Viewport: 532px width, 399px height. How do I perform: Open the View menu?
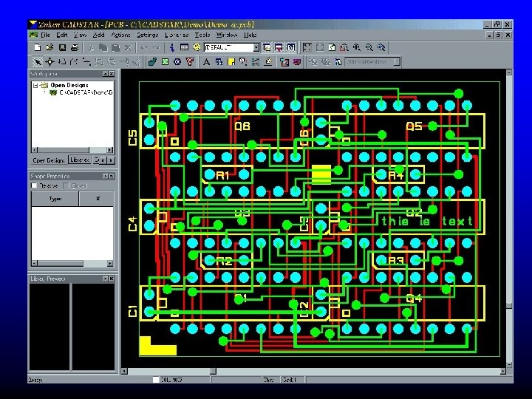(x=80, y=35)
